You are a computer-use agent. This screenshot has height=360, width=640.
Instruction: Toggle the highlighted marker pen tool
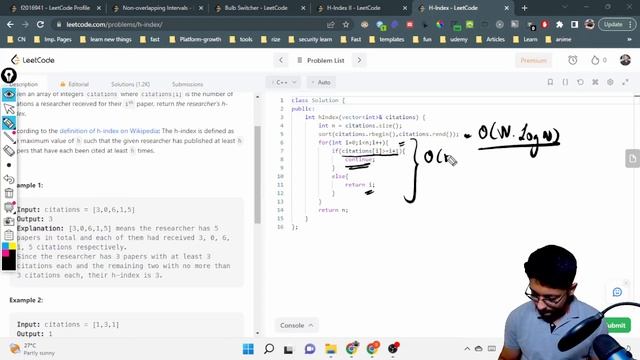coord(9,122)
